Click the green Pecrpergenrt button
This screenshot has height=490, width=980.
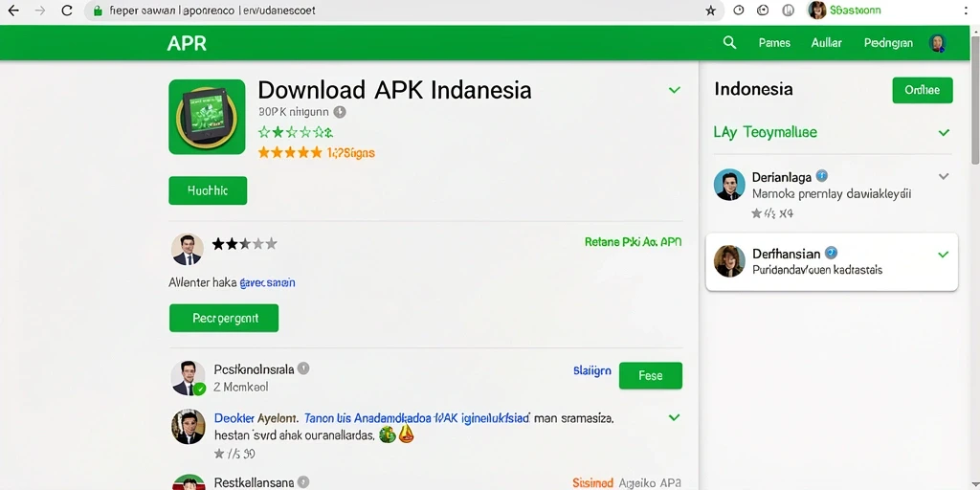click(x=224, y=318)
